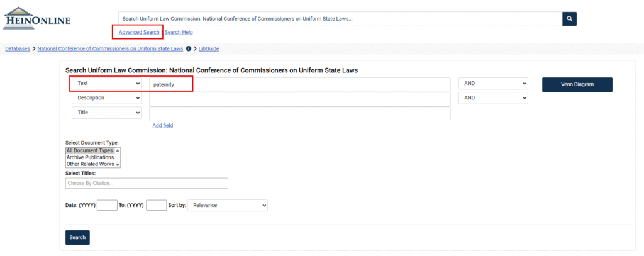Click the Add field link
The height and width of the screenshot is (256, 644).
(x=163, y=126)
